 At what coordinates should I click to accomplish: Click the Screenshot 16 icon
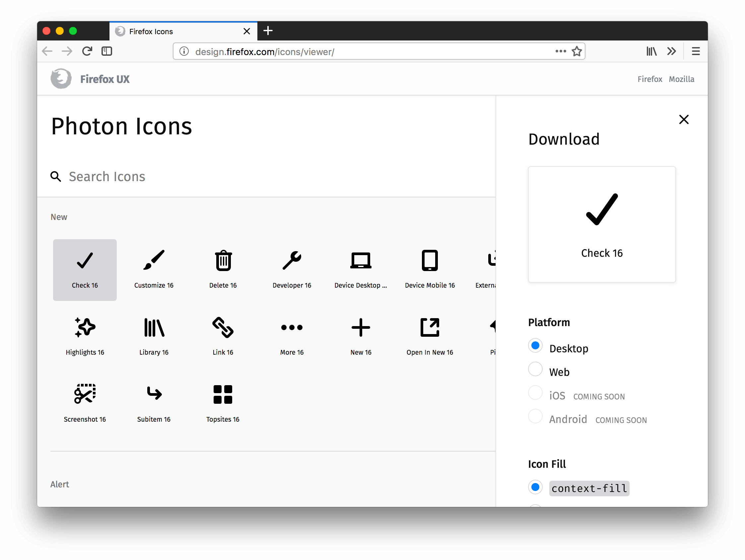click(85, 395)
